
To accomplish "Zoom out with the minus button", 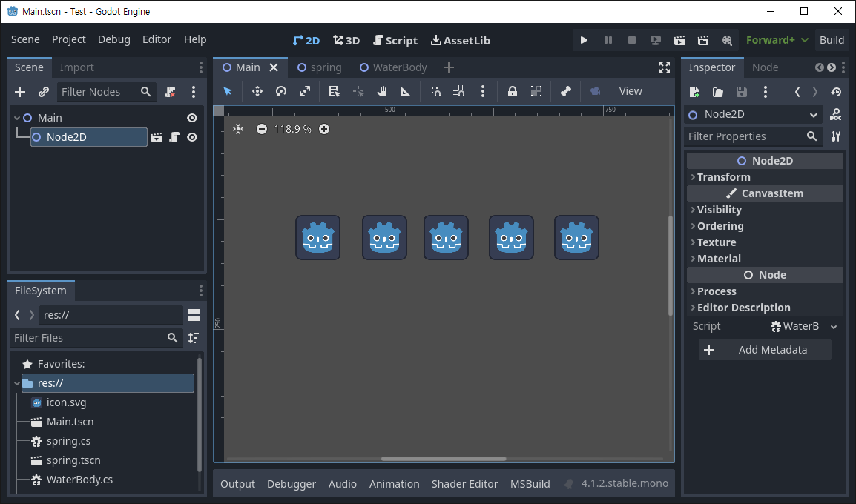I will [262, 129].
